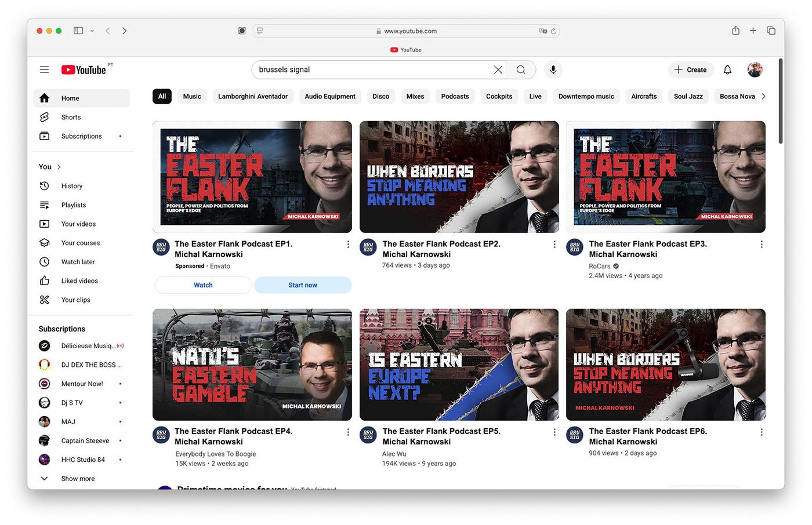This screenshot has height=525, width=812.
Task: Start voice search with the microphone
Action: coord(553,70)
